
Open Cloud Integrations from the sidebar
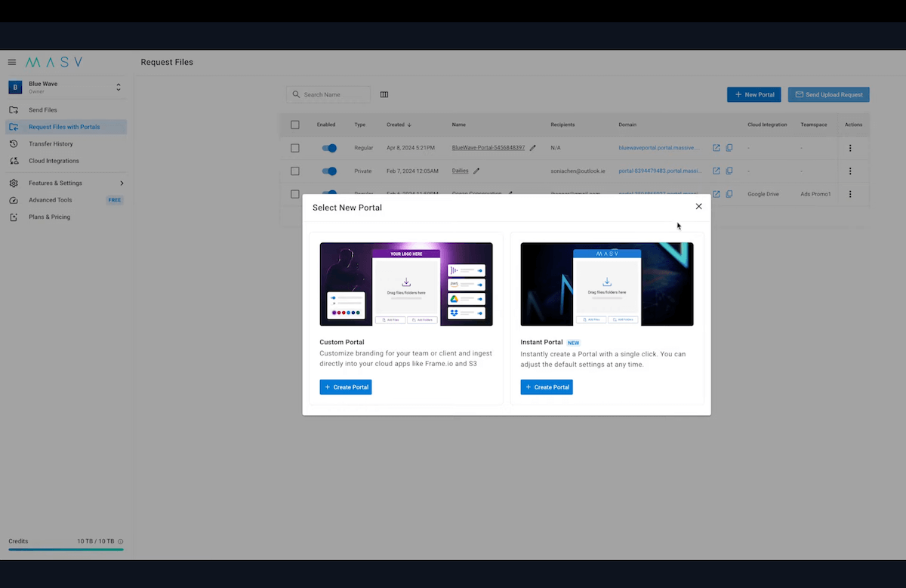coord(54,161)
